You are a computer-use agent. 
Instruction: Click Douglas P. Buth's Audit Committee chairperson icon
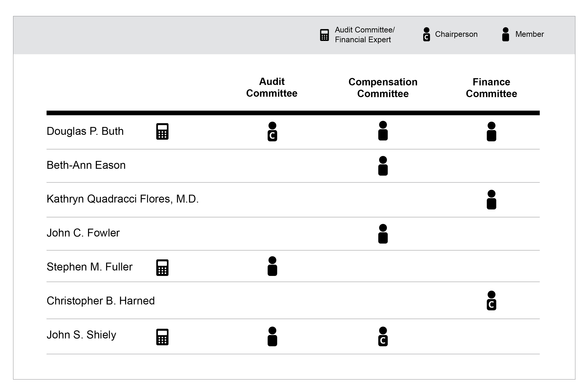(272, 132)
